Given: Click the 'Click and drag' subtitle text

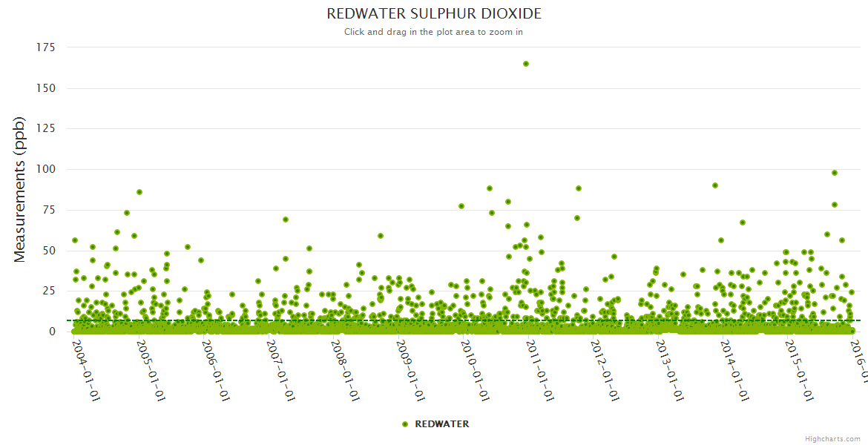Looking at the screenshot, I should (x=433, y=32).
